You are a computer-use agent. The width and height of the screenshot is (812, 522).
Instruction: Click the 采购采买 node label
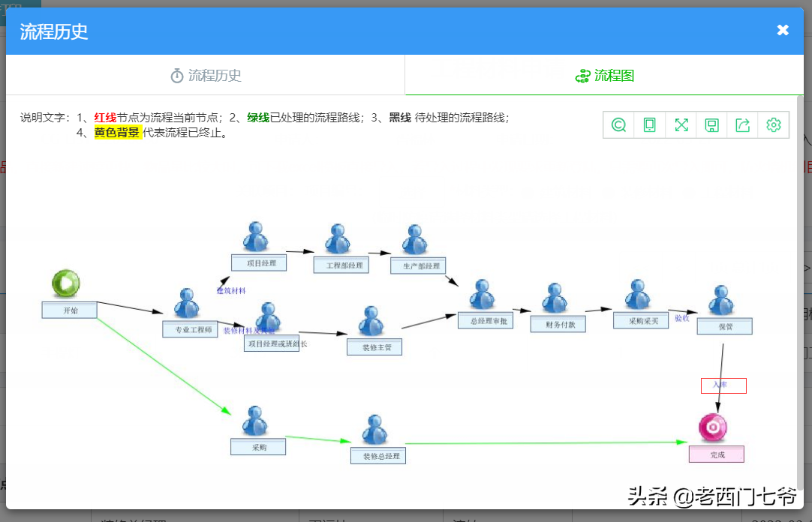(x=641, y=320)
